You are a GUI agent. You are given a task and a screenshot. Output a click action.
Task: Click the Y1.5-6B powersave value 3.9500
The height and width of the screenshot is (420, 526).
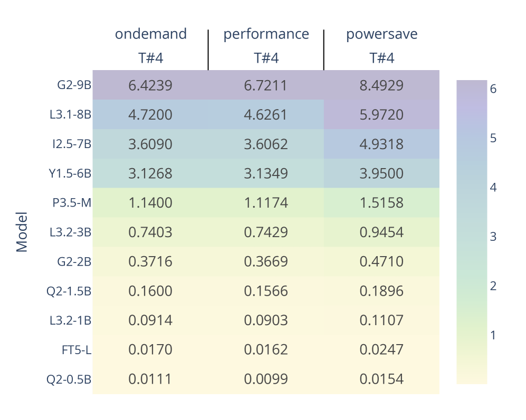[x=381, y=173]
